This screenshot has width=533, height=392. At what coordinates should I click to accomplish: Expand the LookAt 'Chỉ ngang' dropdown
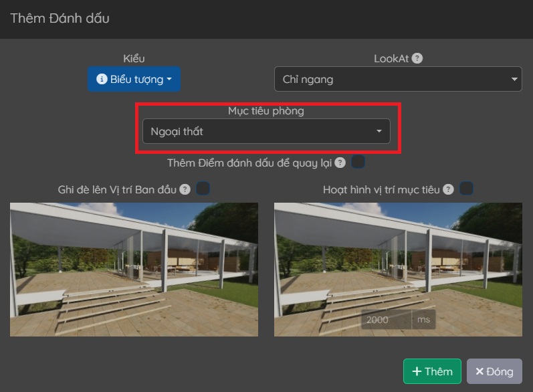(x=397, y=80)
